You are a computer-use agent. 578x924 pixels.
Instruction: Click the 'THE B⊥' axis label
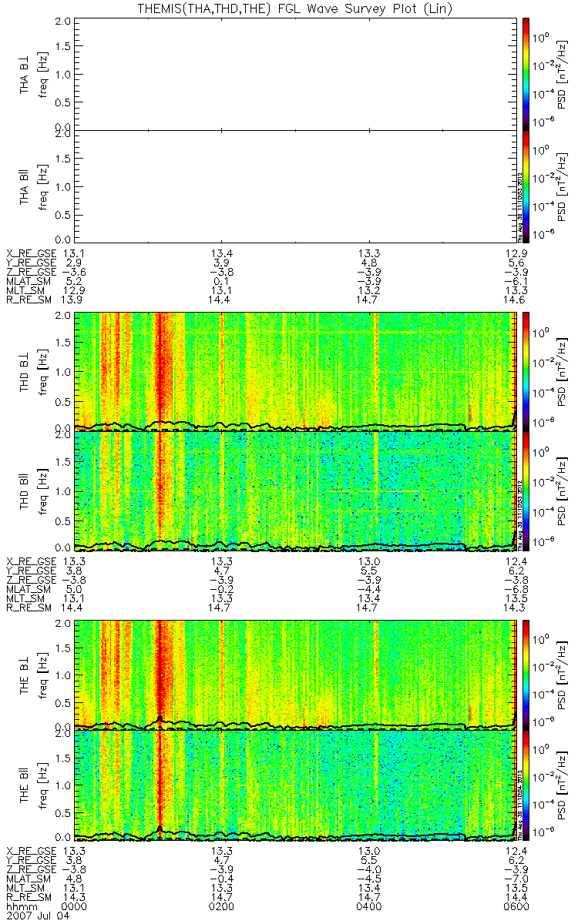[25, 675]
